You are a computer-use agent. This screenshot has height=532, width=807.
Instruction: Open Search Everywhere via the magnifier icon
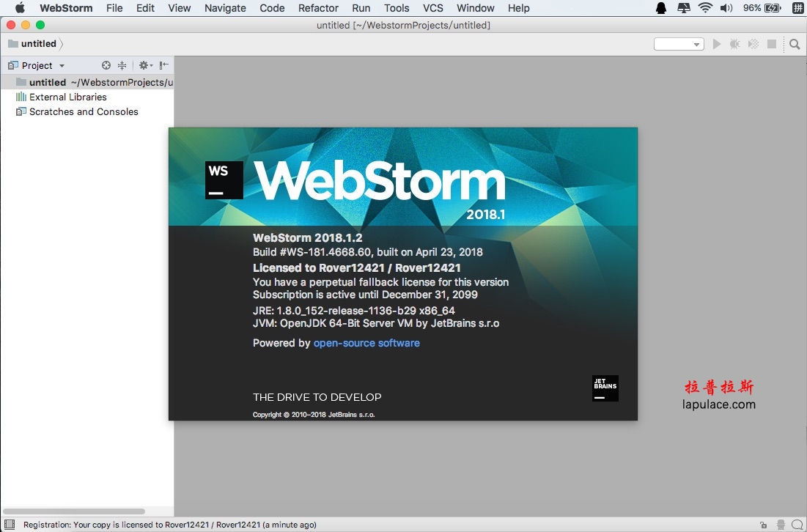click(x=795, y=44)
